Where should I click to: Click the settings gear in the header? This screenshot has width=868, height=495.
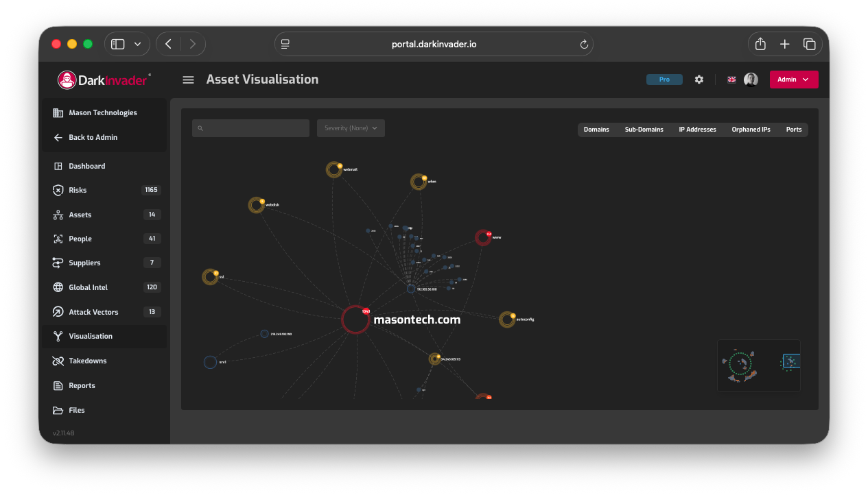[x=699, y=79]
